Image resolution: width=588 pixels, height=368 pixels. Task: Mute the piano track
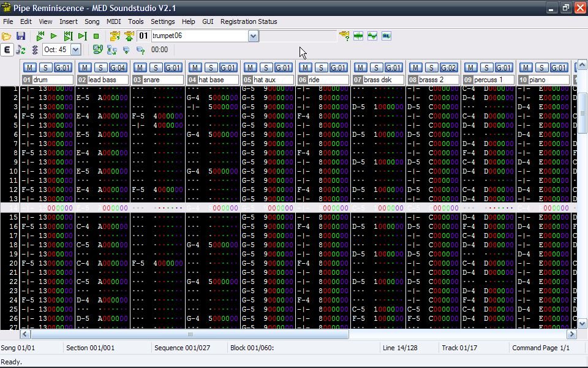pos(526,67)
